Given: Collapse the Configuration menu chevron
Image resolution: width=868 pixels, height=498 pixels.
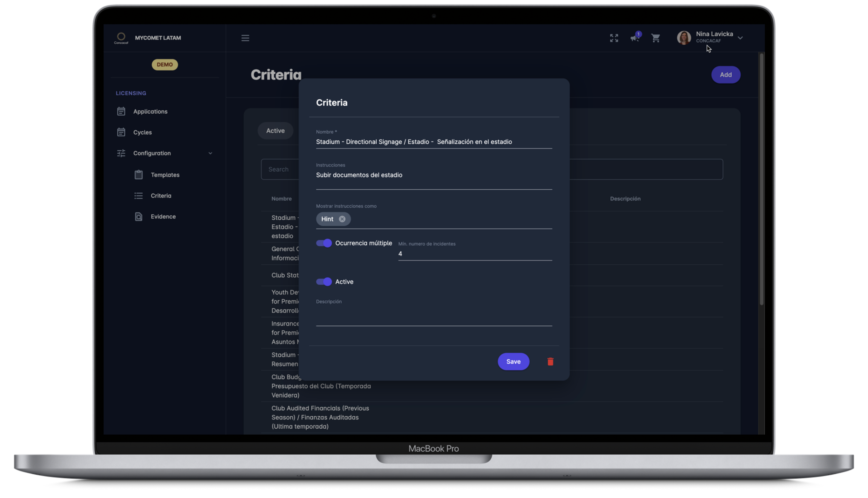Looking at the screenshot, I should click(x=210, y=153).
